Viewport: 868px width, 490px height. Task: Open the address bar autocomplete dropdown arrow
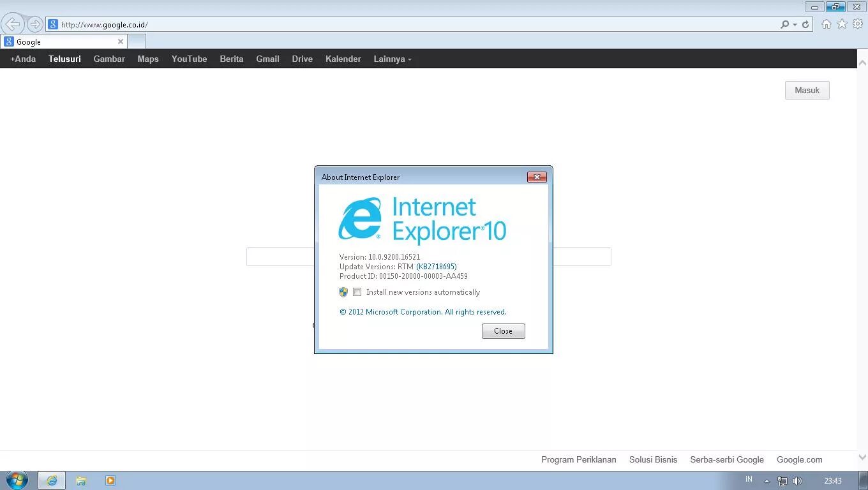click(795, 25)
